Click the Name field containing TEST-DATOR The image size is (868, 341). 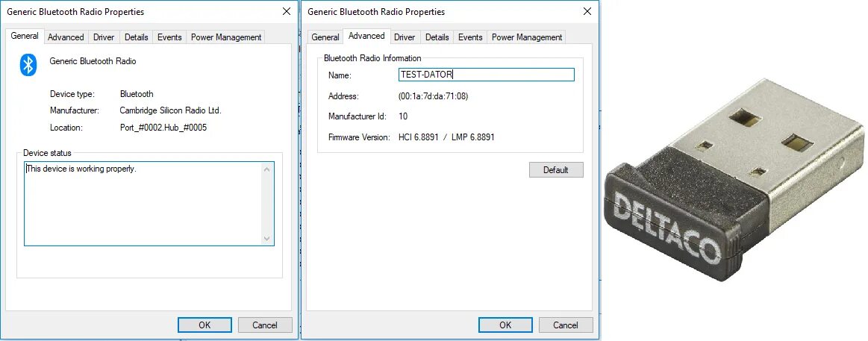pyautogui.click(x=486, y=75)
